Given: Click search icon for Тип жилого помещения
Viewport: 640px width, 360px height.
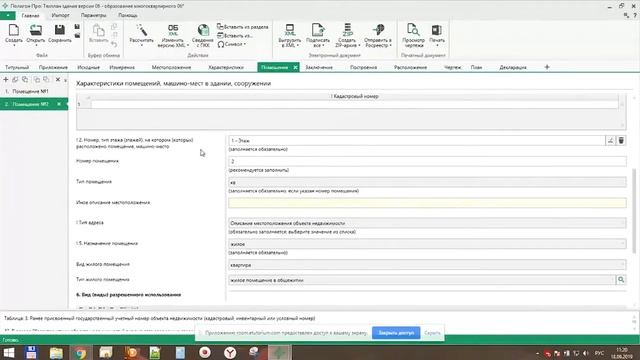Looking at the screenshot, I should [621, 280].
